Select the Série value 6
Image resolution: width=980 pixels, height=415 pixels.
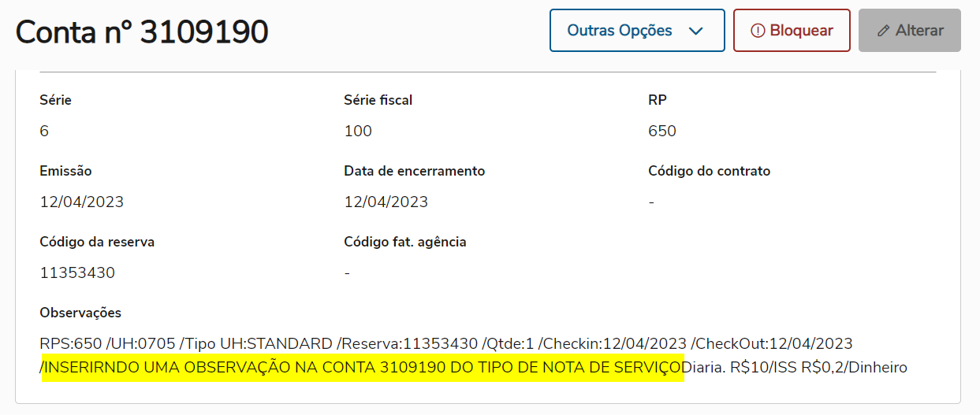coord(44,131)
